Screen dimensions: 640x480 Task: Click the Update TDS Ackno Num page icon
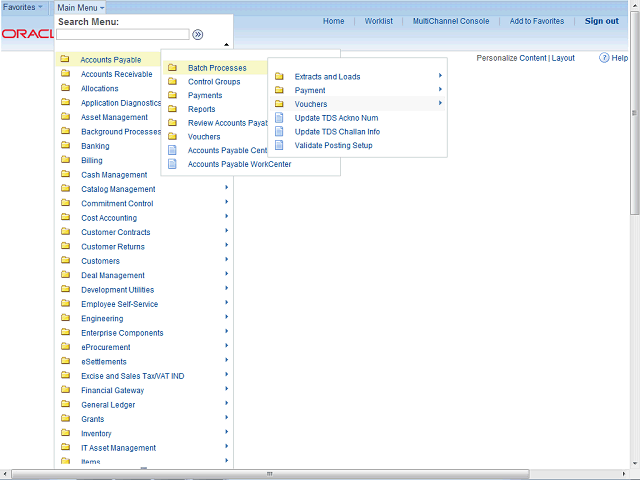pos(279,118)
